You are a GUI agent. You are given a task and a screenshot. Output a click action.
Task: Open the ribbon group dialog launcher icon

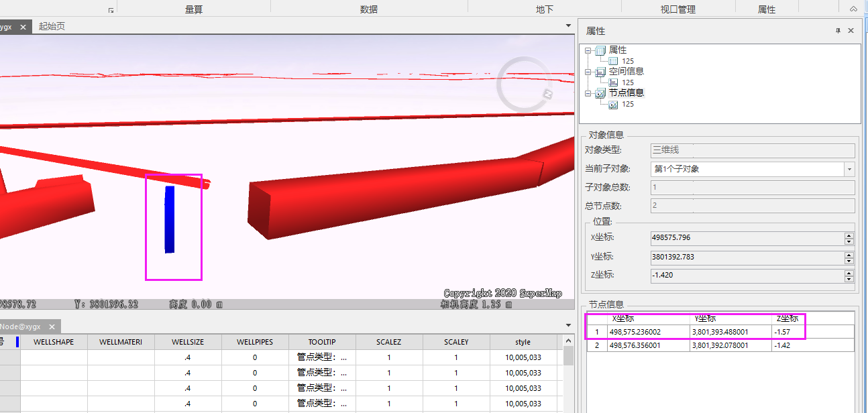point(111,10)
